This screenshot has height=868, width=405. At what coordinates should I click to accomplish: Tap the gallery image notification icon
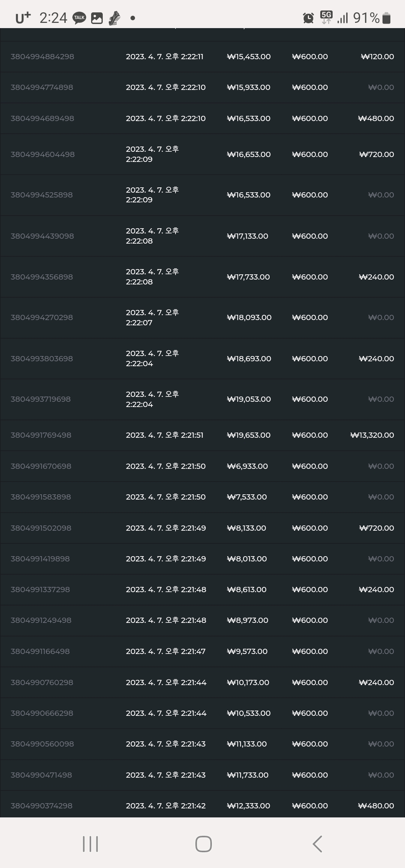point(97,18)
